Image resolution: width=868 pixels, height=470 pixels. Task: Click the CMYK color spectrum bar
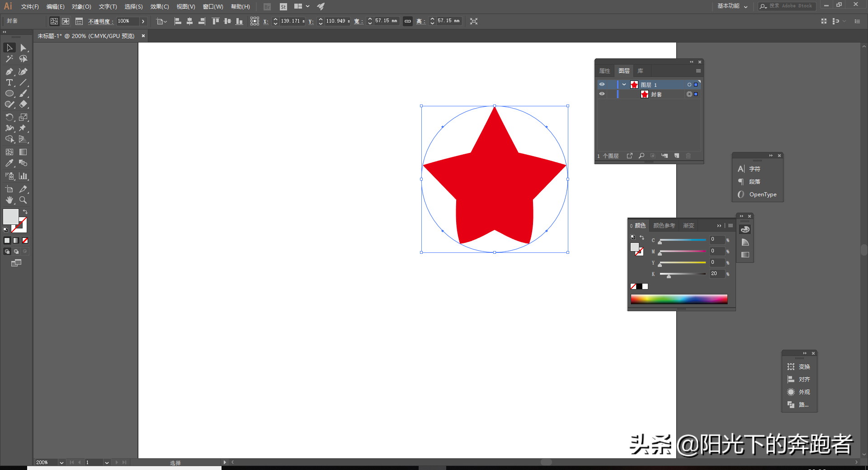679,299
